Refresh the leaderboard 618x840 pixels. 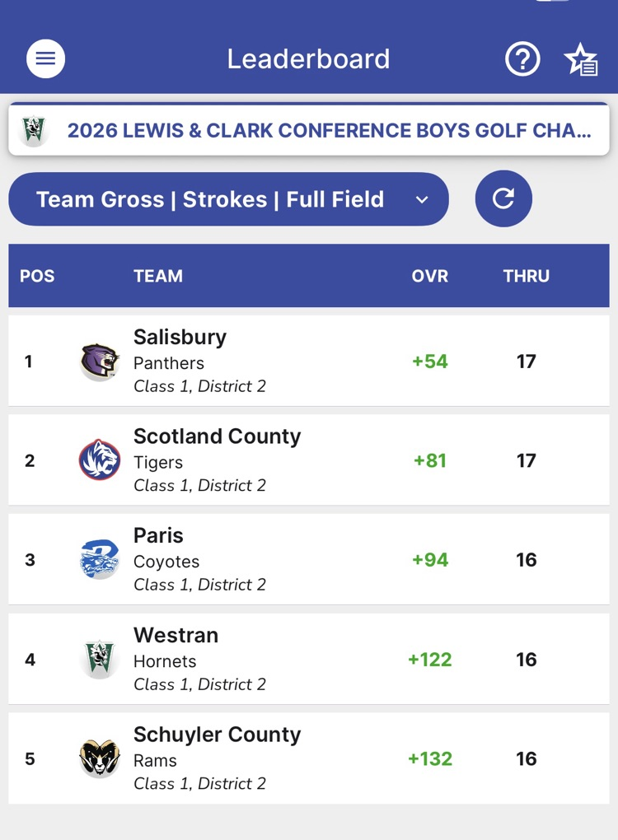pyautogui.click(x=503, y=198)
